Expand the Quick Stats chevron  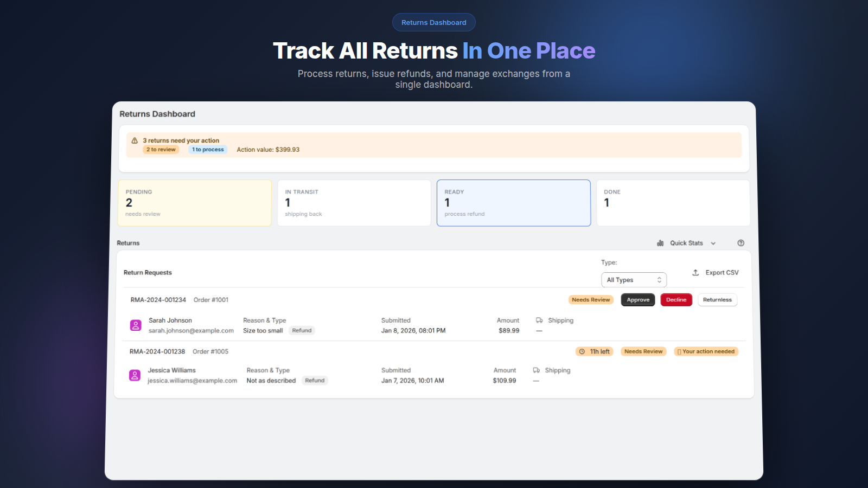(713, 243)
